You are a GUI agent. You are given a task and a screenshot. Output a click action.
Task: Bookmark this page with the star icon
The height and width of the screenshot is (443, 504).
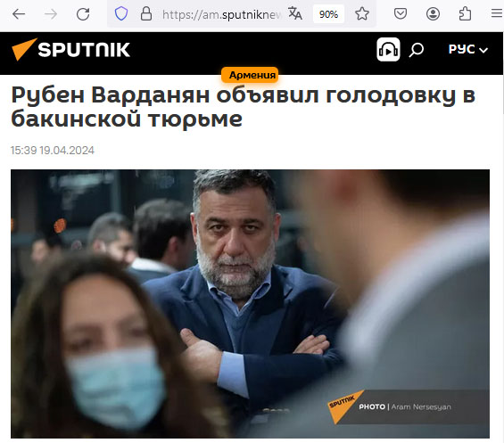pos(362,13)
